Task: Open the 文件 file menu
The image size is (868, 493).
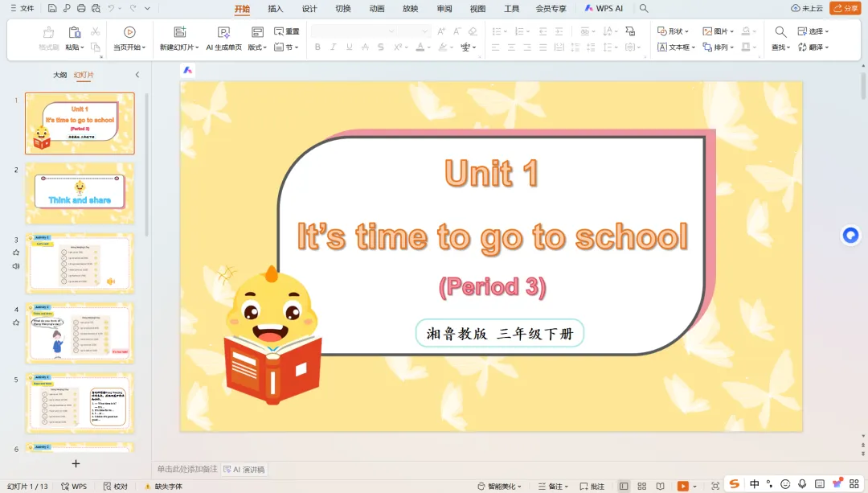Action: click(x=23, y=8)
